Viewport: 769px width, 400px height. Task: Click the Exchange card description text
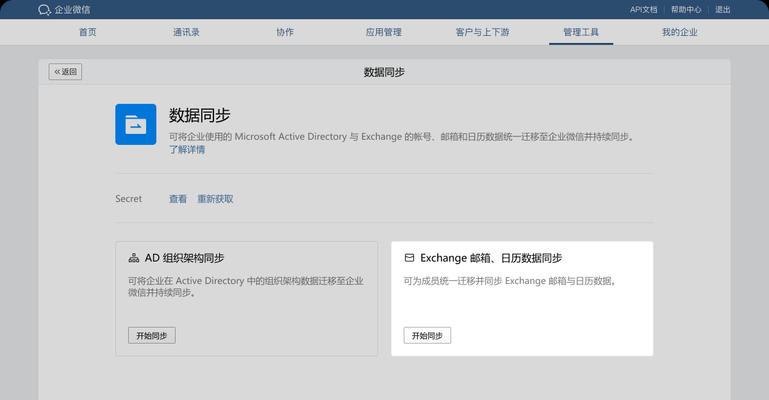point(510,281)
